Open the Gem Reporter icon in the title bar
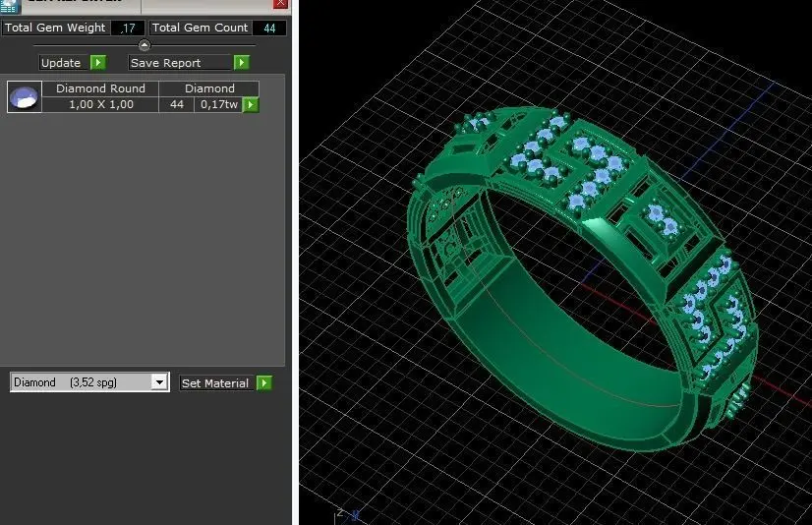This screenshot has height=525, width=812. [x=10, y=6]
